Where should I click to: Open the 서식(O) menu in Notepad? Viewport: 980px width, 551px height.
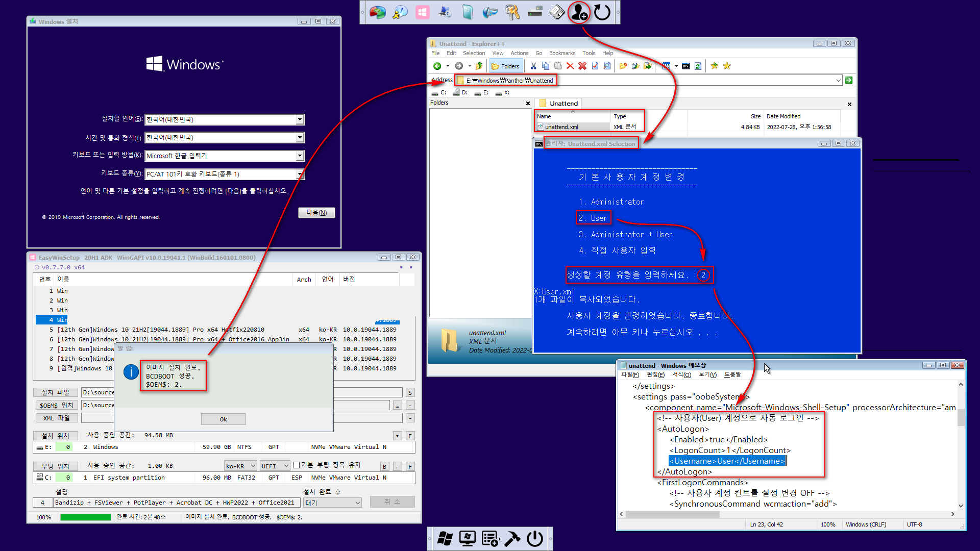coord(681,374)
